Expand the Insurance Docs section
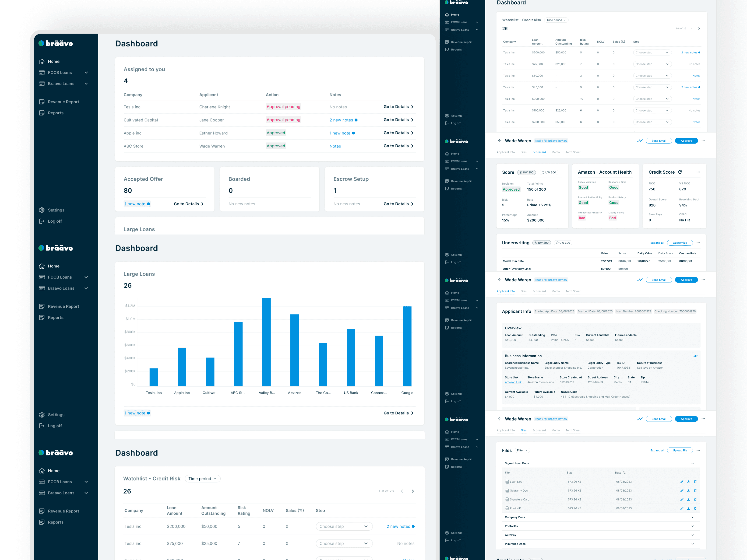 (x=693, y=544)
